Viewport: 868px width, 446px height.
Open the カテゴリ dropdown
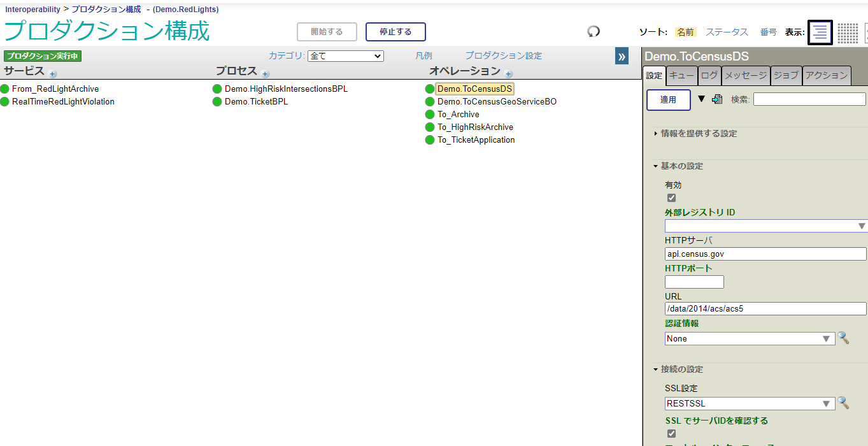345,56
